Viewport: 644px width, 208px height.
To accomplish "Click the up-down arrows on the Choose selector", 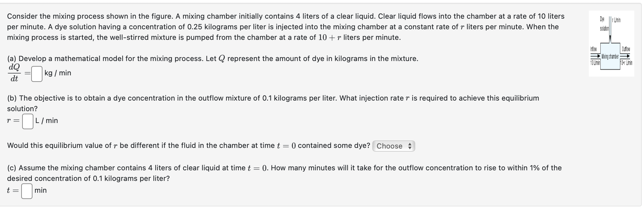I will (x=409, y=146).
